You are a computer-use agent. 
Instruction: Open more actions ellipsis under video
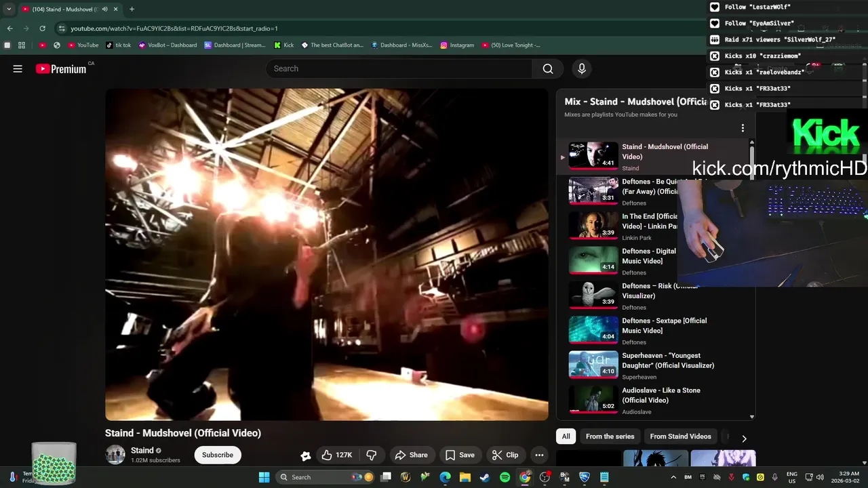539,455
